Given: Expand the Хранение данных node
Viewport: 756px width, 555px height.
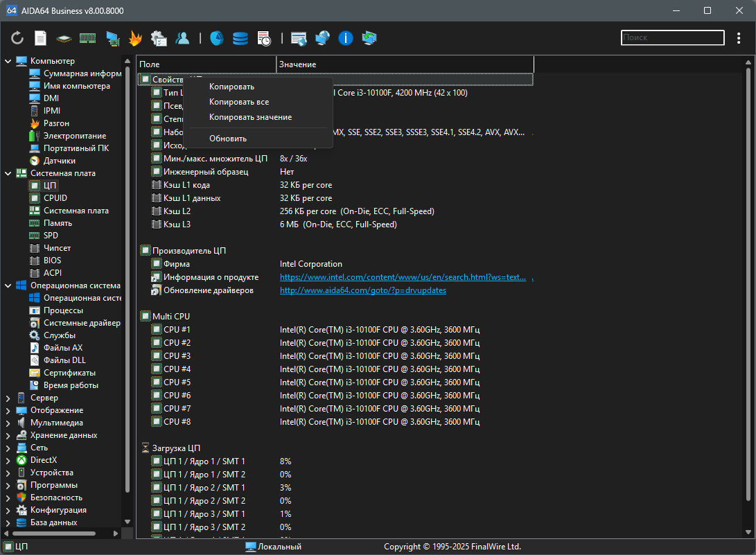Looking at the screenshot, I should (8, 435).
